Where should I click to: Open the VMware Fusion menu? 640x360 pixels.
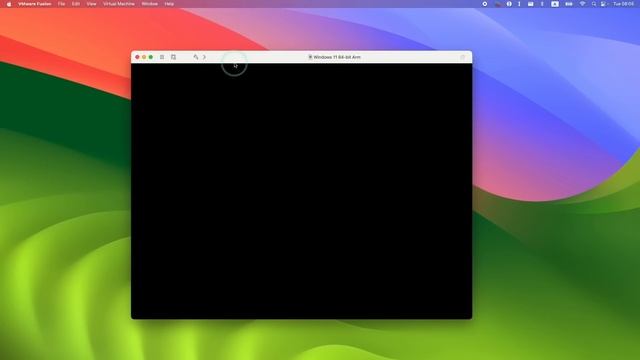[35, 4]
